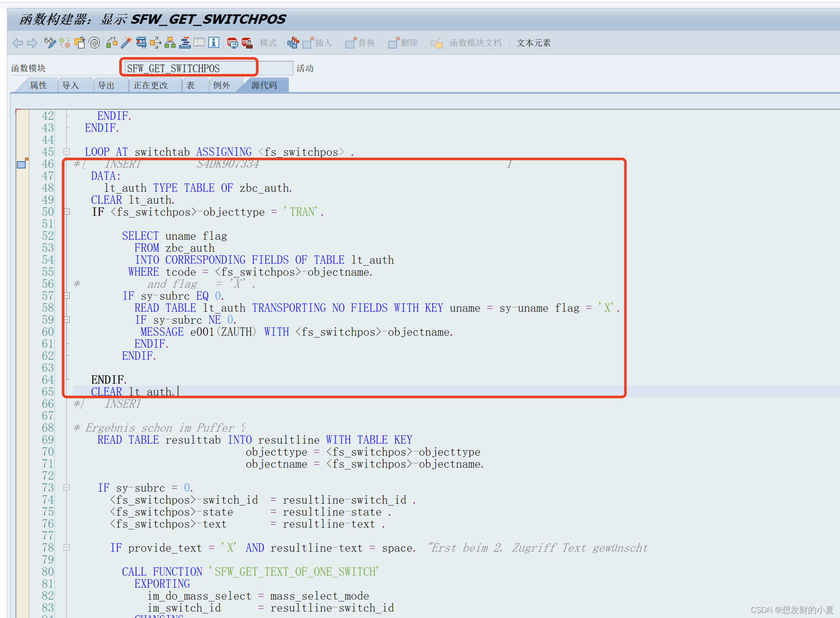This screenshot has width=840, height=618.
Task: Open 函数模块文档 documentation button
Action: tap(466, 43)
